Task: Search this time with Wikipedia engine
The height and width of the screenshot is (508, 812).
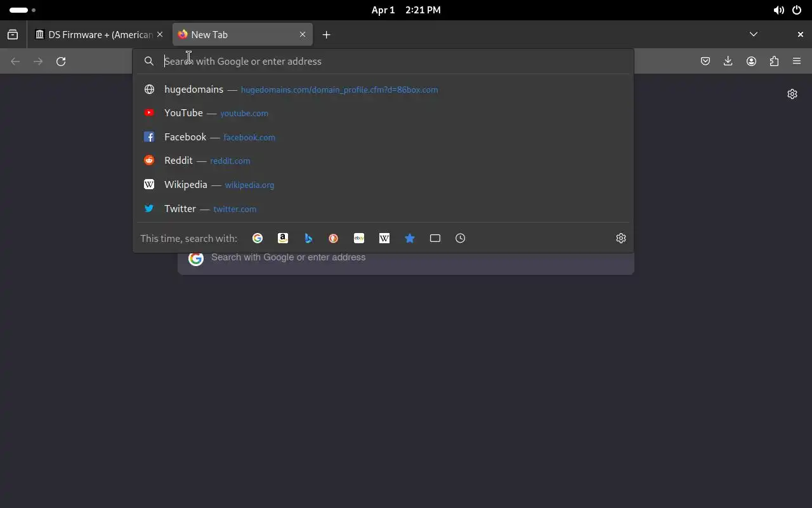Action: point(384,238)
